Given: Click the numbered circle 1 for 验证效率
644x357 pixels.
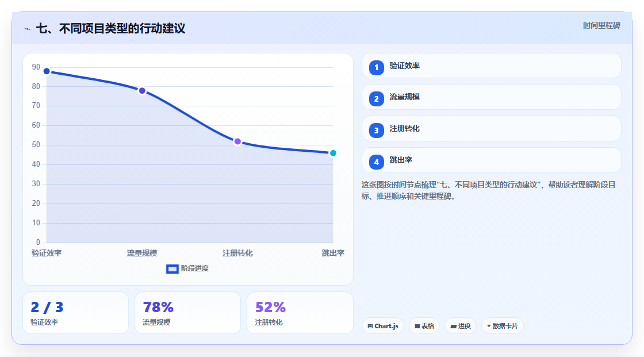Looking at the screenshot, I should (x=376, y=67).
